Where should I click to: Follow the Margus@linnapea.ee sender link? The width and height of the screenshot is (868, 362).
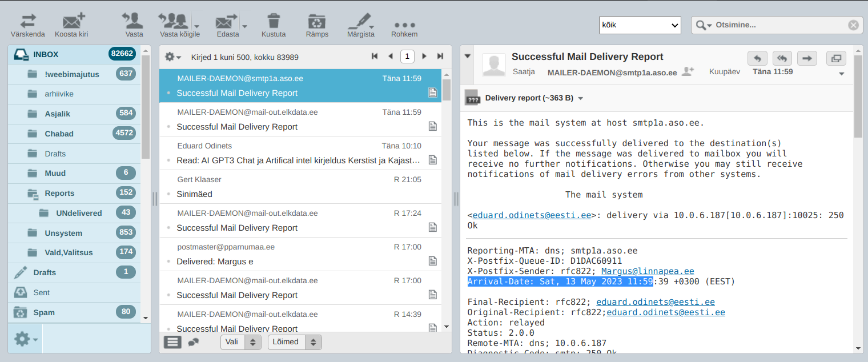click(x=648, y=271)
